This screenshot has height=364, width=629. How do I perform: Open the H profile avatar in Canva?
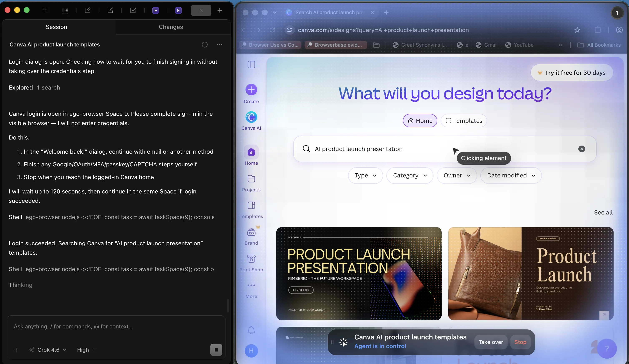click(x=251, y=351)
